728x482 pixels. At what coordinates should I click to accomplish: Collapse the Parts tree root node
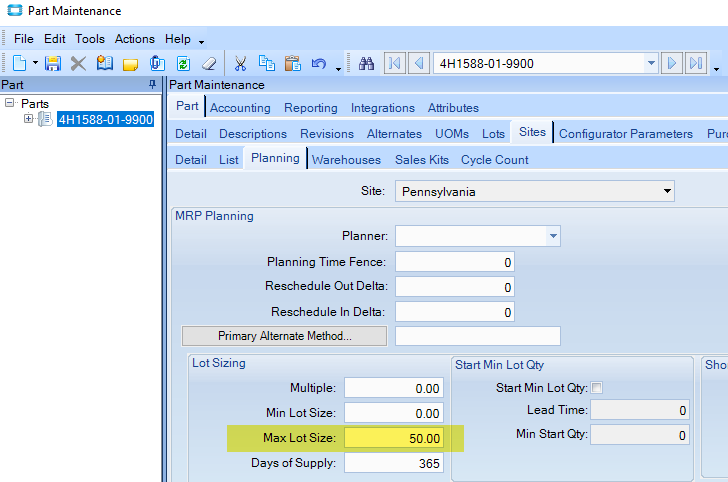(10, 103)
